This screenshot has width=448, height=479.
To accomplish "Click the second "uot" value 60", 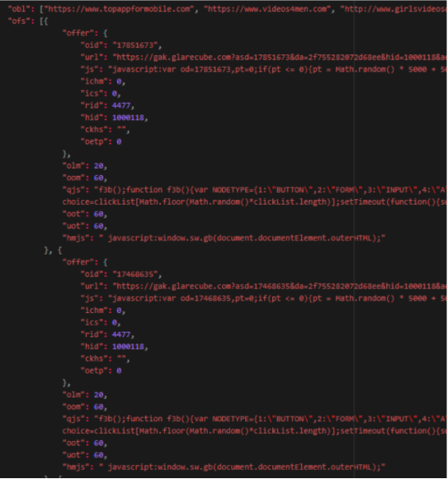I will (98, 455).
